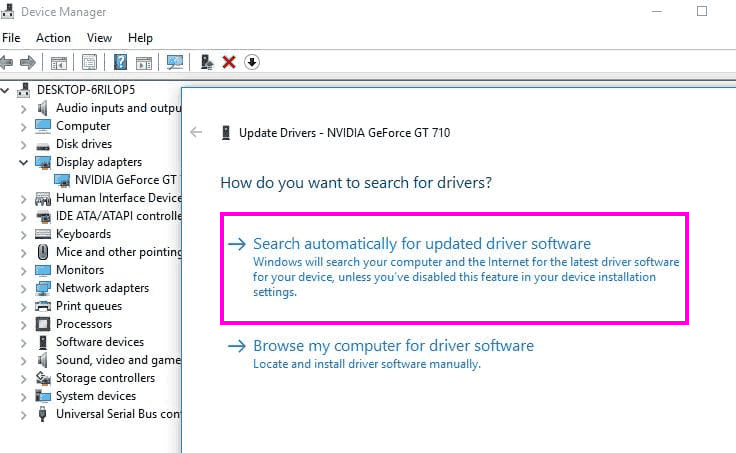Click the System devices folder icon
Screen dimensions: 736x453
pyautogui.click(x=43, y=396)
